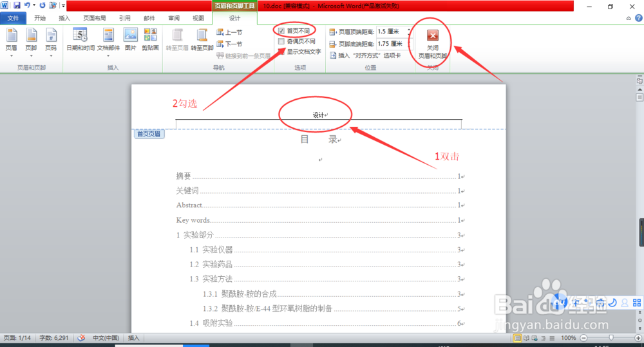Open 文档部件 quick parts menu

coord(108,42)
